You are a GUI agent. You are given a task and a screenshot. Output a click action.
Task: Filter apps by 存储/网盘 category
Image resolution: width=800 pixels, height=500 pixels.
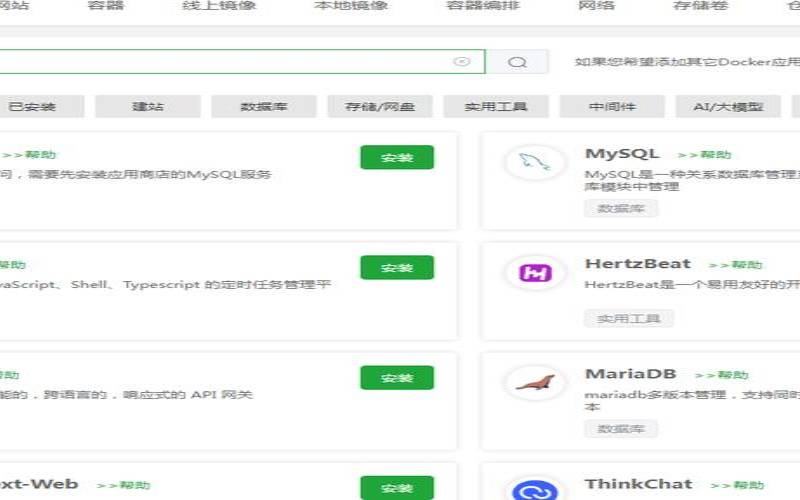pyautogui.click(x=380, y=107)
